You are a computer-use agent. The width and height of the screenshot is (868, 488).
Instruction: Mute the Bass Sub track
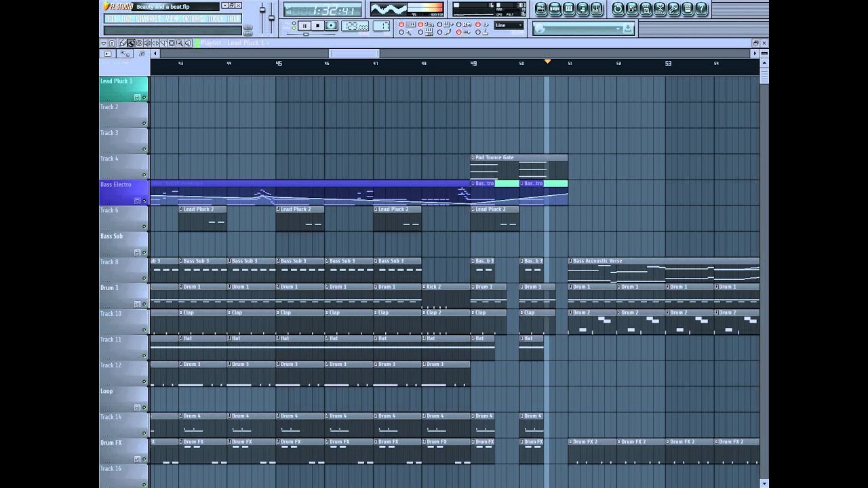click(x=144, y=252)
